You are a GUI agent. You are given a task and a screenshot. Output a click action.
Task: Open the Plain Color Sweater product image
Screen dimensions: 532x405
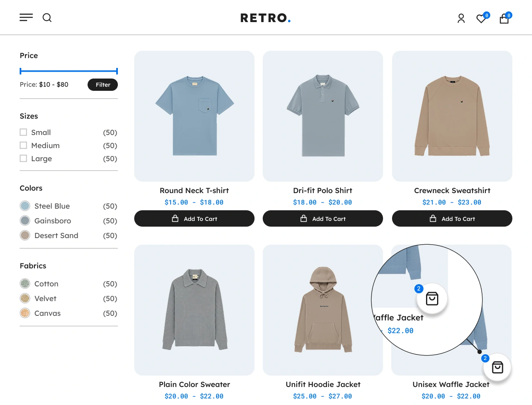point(194,310)
